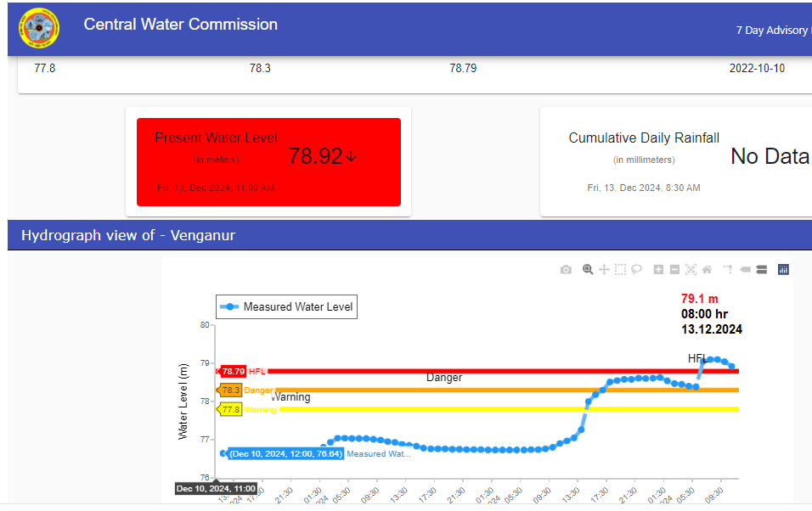Click the red Present Water Level card

[x=268, y=162]
